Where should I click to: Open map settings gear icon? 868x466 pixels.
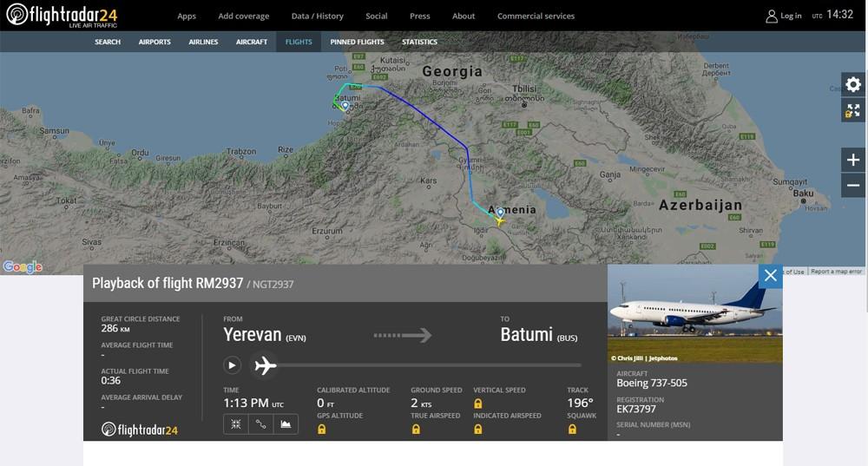(853, 84)
